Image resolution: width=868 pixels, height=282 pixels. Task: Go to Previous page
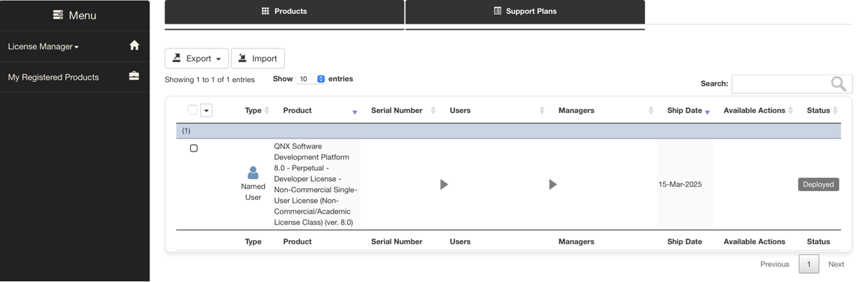774,264
